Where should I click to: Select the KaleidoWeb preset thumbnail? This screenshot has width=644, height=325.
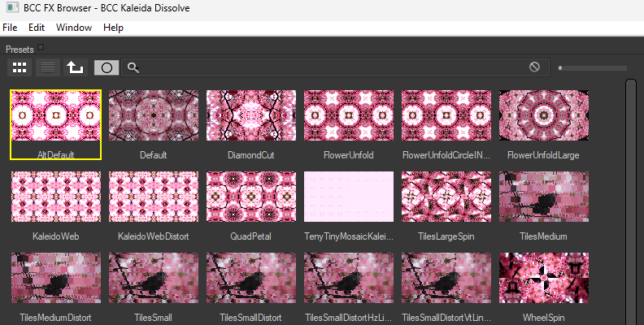click(56, 197)
